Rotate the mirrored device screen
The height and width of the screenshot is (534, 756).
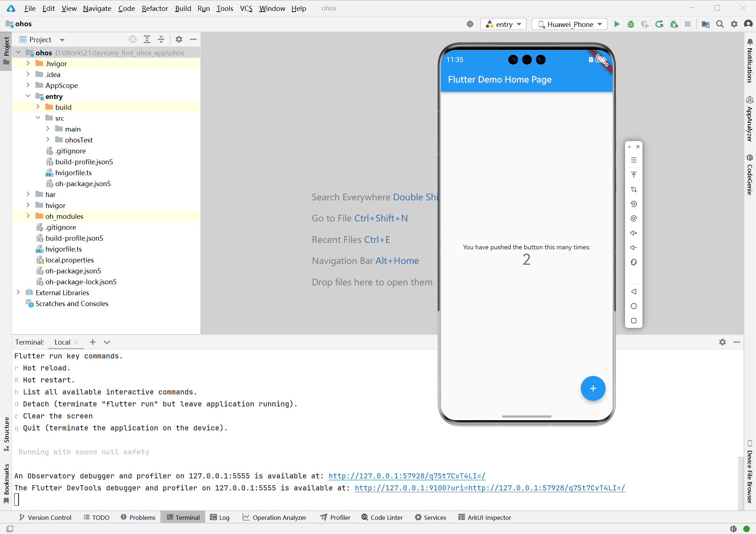point(634,262)
